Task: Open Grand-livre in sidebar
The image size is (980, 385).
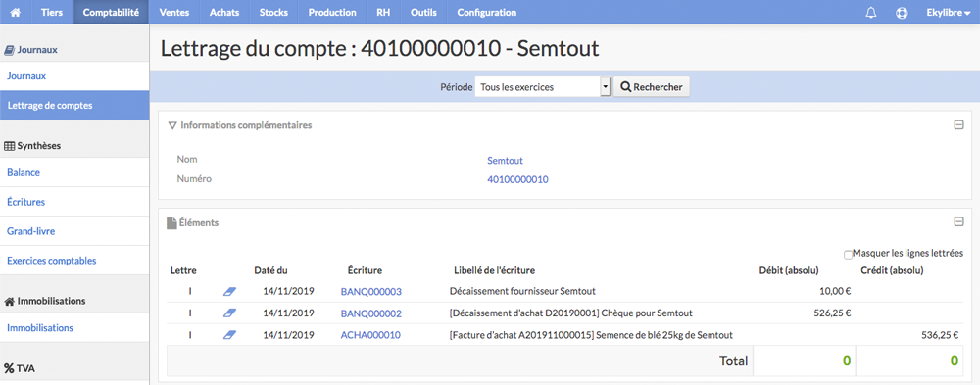Action: (x=74, y=231)
